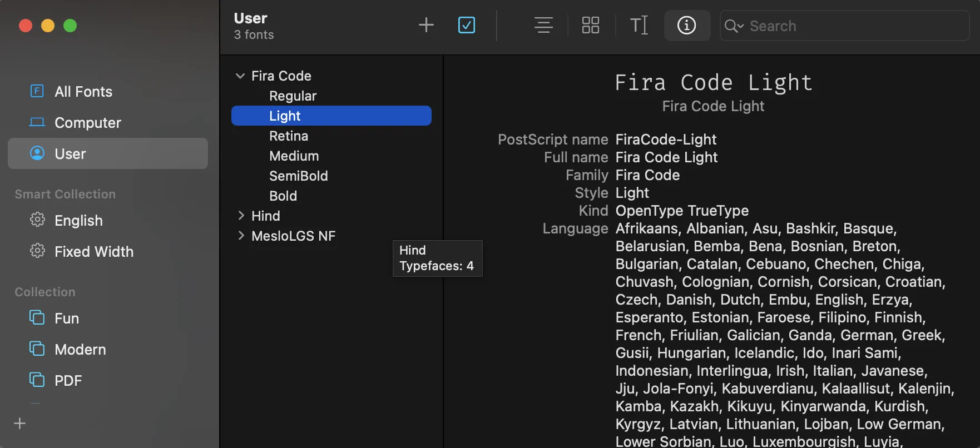This screenshot has height=448, width=980.
Task: Select the Computer sidebar item
Action: coord(87,123)
